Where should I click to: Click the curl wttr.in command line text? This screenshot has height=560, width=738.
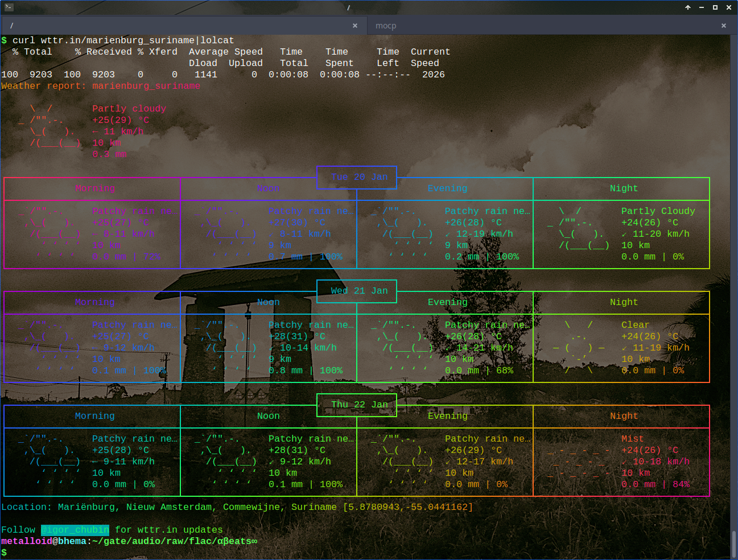pos(123,40)
